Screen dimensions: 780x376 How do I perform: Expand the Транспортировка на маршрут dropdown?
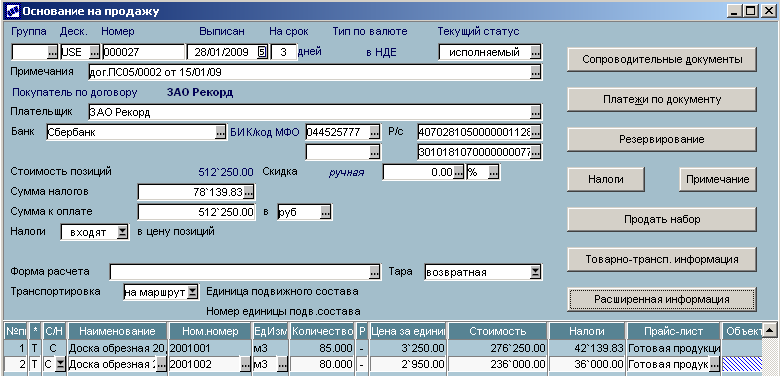(x=193, y=292)
